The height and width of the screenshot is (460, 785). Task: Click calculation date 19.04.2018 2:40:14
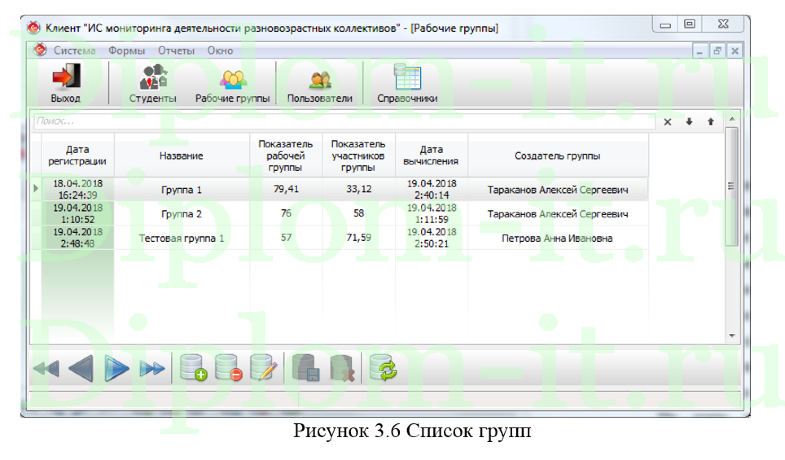431,189
